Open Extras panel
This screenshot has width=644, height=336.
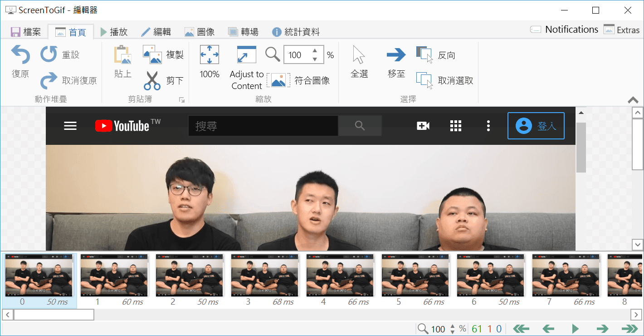click(621, 30)
